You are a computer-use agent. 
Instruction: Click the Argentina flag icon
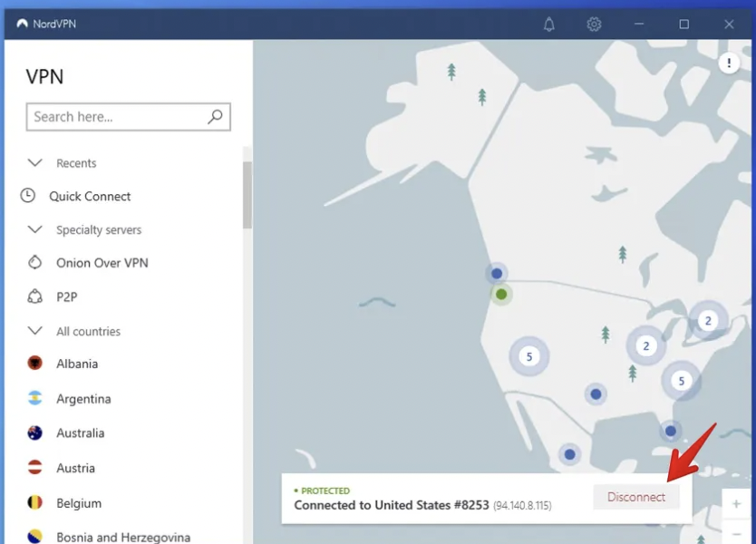point(35,399)
